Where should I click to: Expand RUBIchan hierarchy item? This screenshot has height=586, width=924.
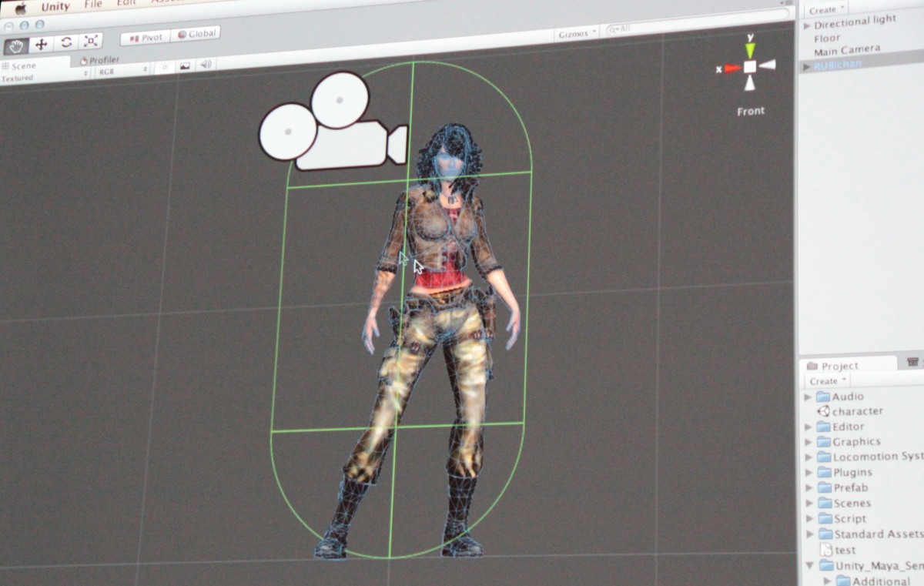[807, 67]
